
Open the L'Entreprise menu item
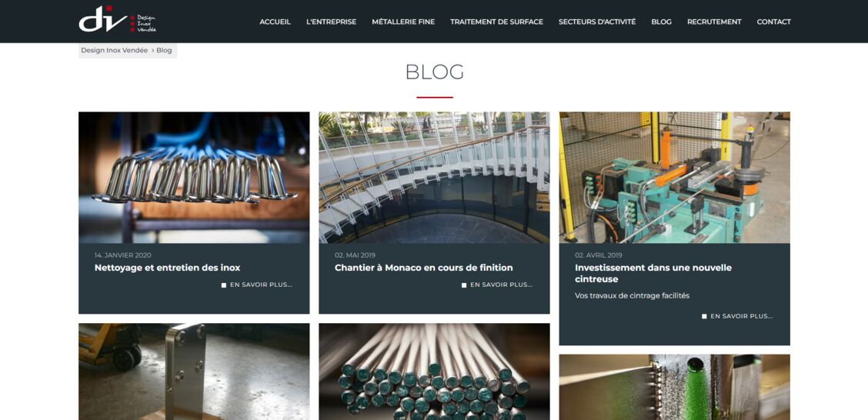point(331,22)
